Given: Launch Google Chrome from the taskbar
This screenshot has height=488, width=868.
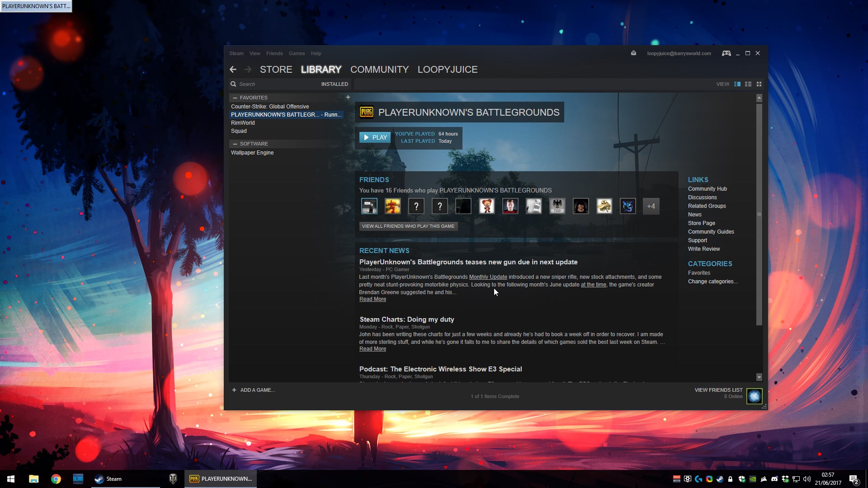Looking at the screenshot, I should (x=56, y=479).
